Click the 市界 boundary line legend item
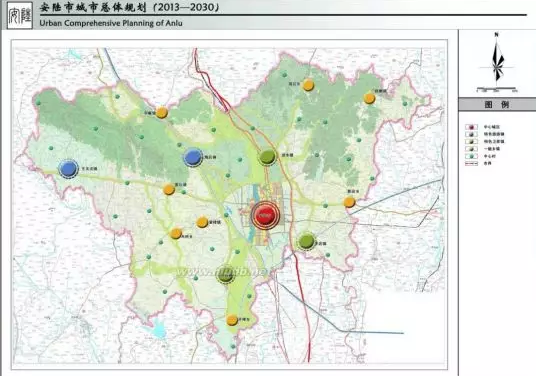The width and height of the screenshot is (536, 376). (478, 163)
